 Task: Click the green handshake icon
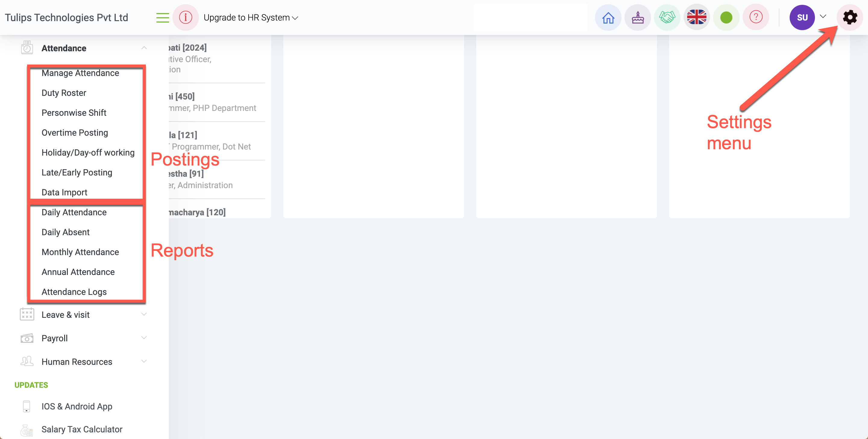(x=667, y=17)
